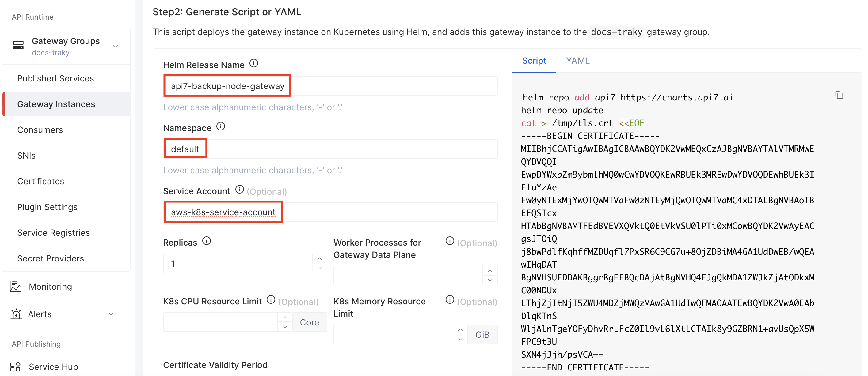868x376 pixels.
Task: Click the Replicas info icon
Action: (207, 240)
